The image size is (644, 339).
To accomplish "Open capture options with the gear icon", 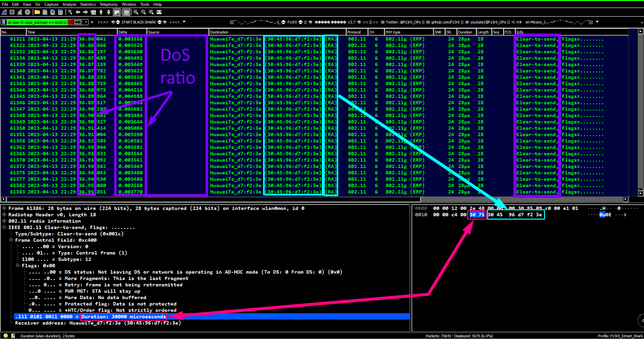I will (28, 12).
